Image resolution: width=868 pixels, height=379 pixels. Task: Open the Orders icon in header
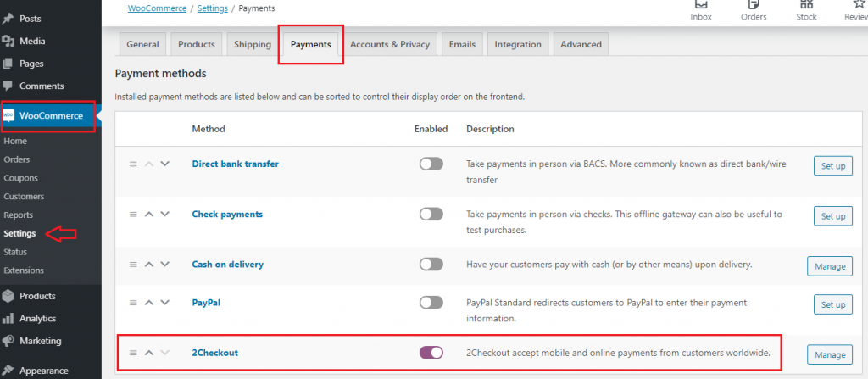[x=753, y=10]
